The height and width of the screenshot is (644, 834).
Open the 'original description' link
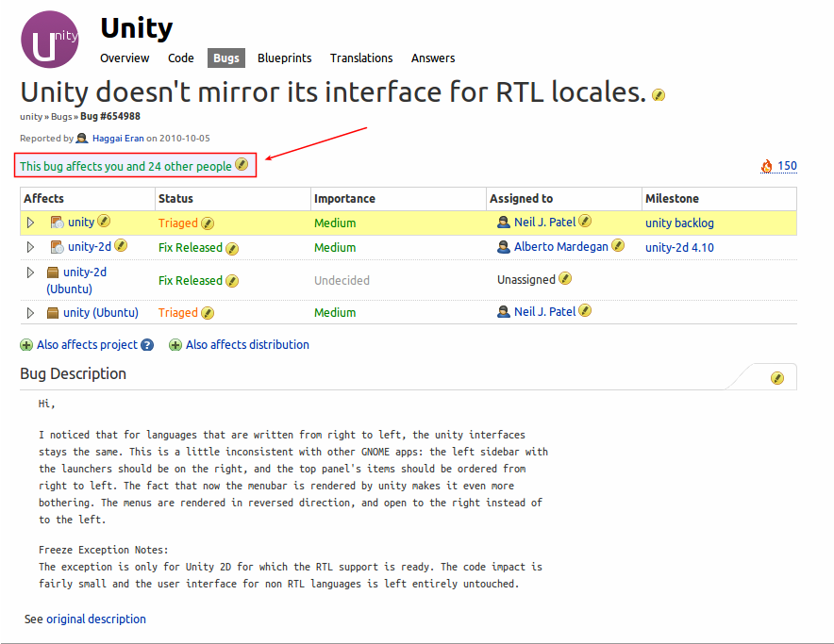pos(96,619)
